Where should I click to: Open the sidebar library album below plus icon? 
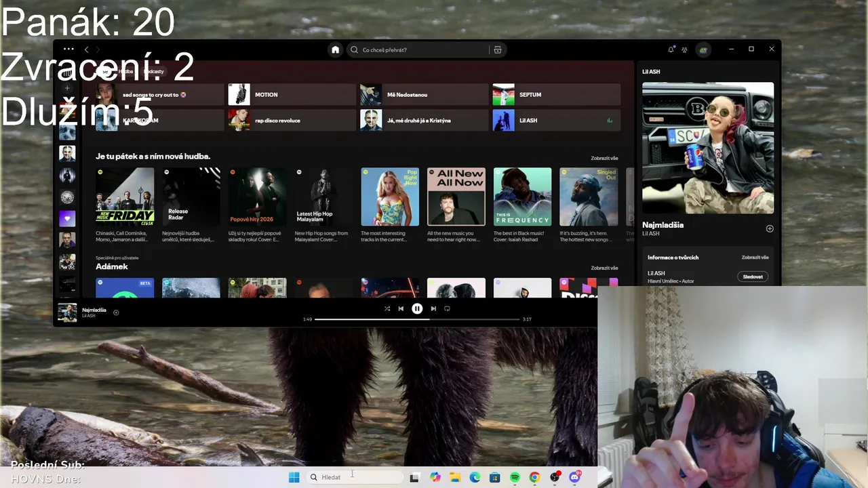[67, 110]
